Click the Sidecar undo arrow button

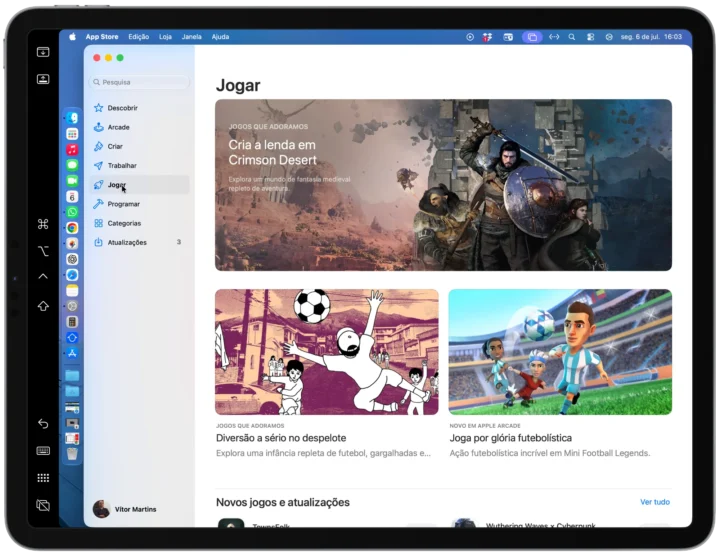point(43,423)
